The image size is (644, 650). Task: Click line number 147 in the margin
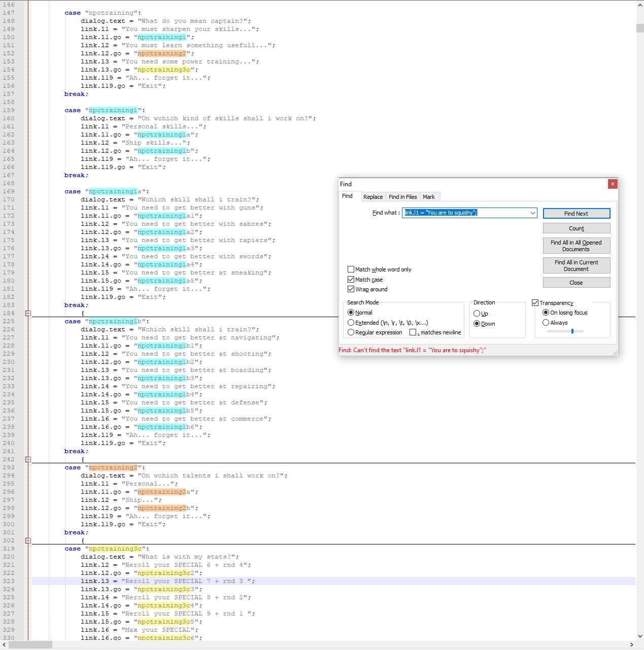9,13
